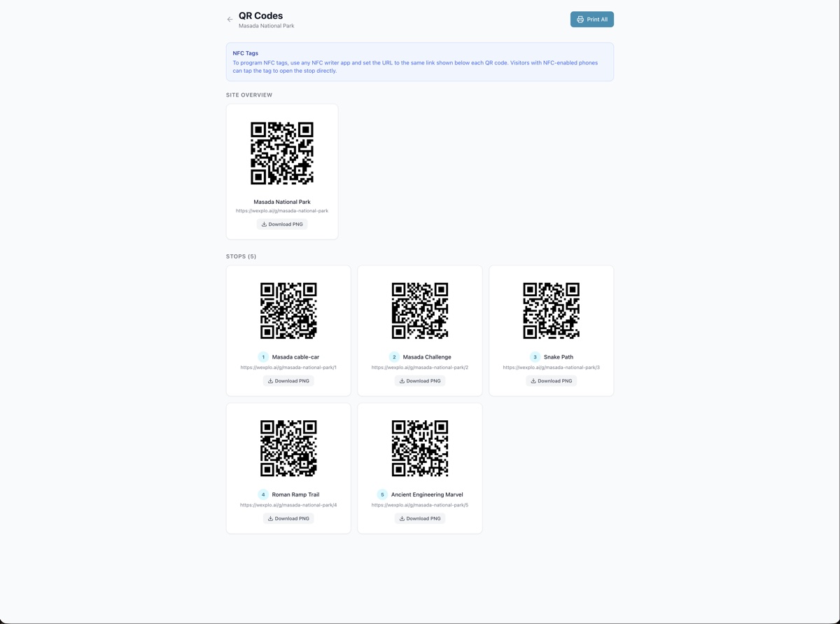The image size is (840, 624).
Task: Download PNG for Roman Ramp Trail stop
Action: point(288,518)
